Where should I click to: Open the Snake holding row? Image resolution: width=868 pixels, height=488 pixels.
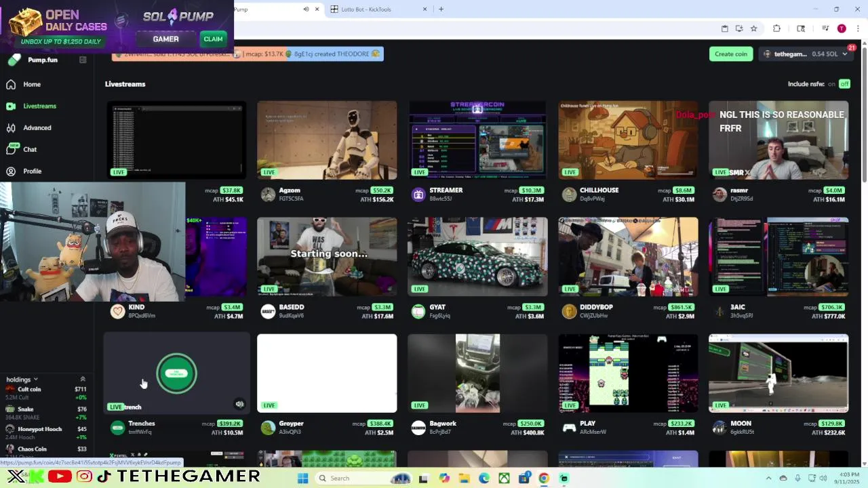click(46, 413)
